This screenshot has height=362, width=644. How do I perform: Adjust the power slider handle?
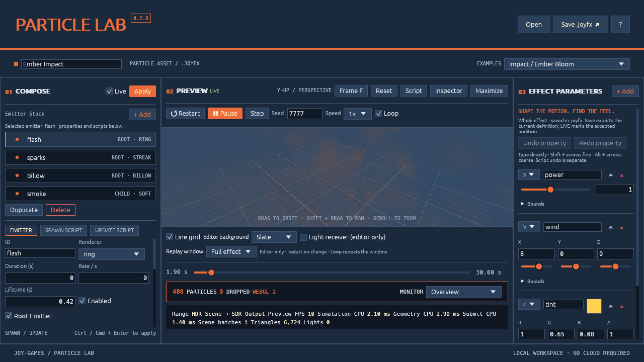[550, 190]
